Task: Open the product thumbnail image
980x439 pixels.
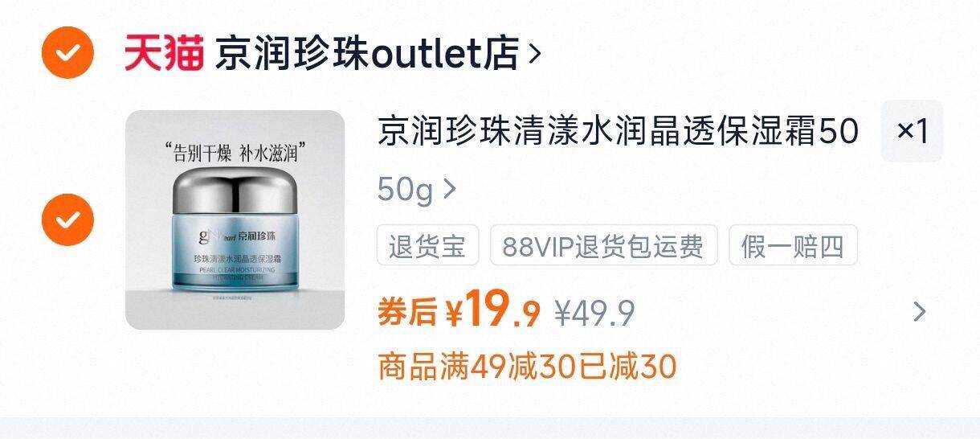Action: (235, 219)
